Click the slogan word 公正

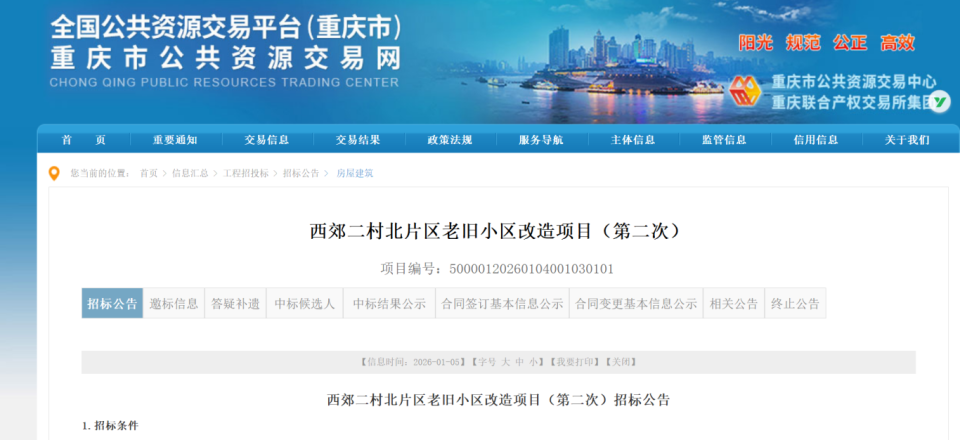[x=850, y=43]
